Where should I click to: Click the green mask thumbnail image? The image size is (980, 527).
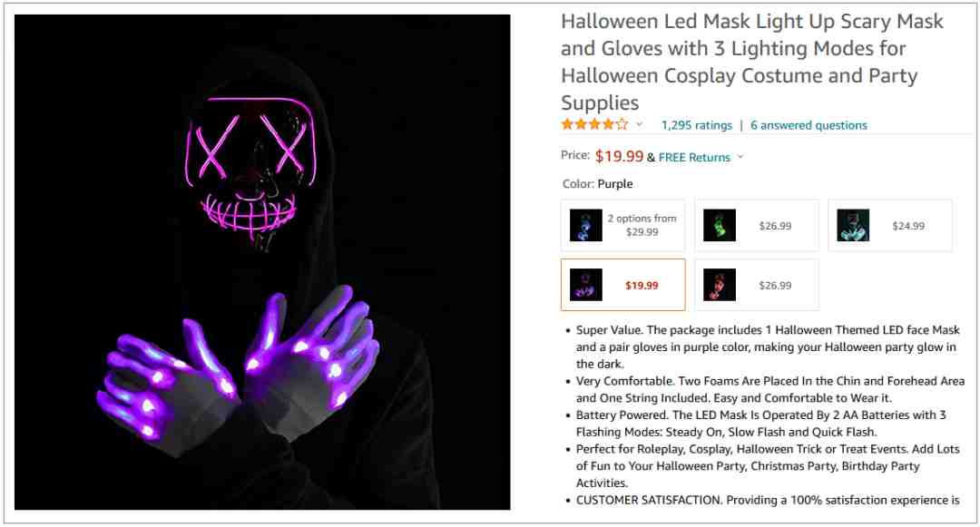720,226
